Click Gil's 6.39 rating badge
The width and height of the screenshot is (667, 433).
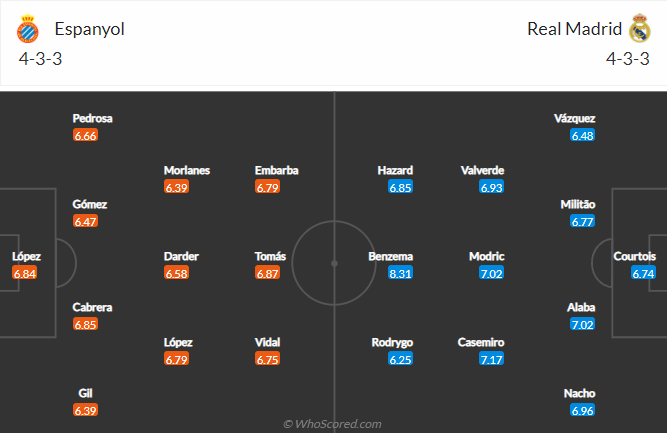click(86, 410)
